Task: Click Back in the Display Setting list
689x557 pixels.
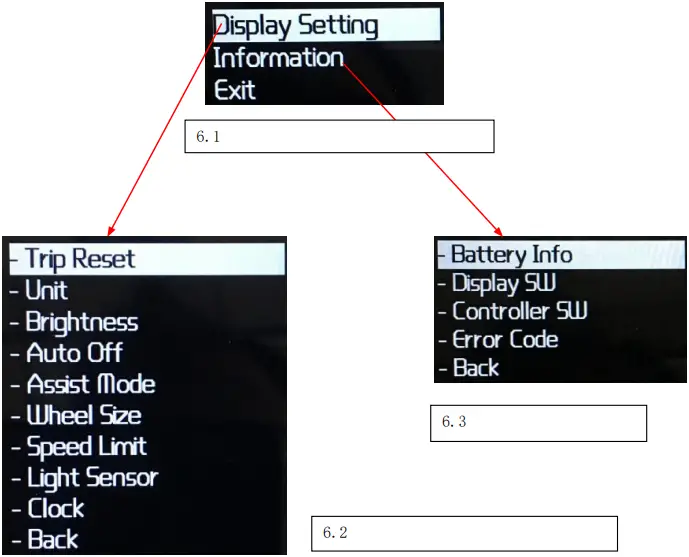Action: pos(53,539)
